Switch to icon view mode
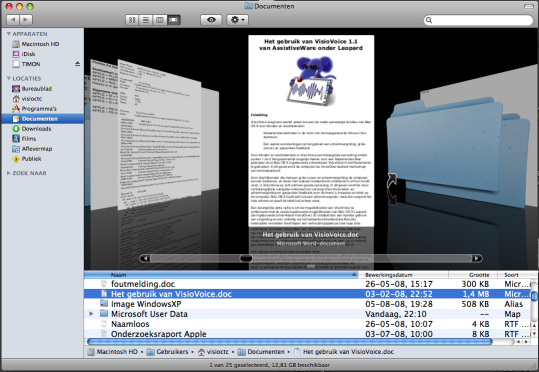 click(x=132, y=20)
